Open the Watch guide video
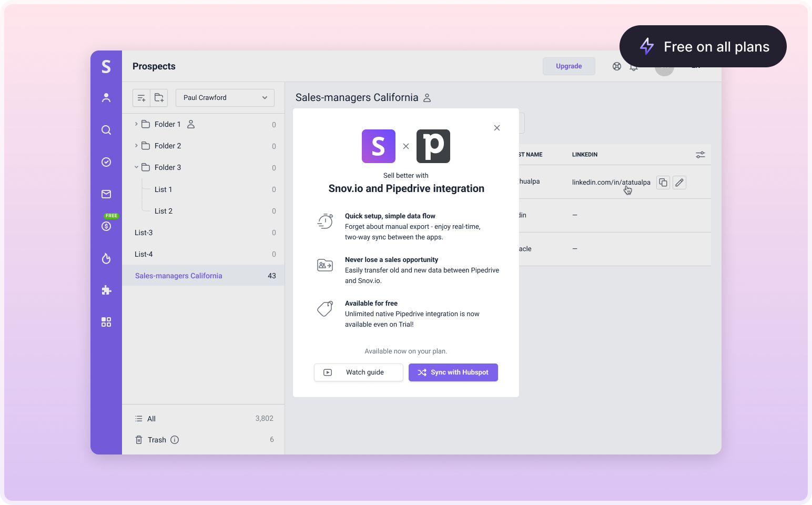Image resolution: width=812 pixels, height=505 pixels. point(358,372)
